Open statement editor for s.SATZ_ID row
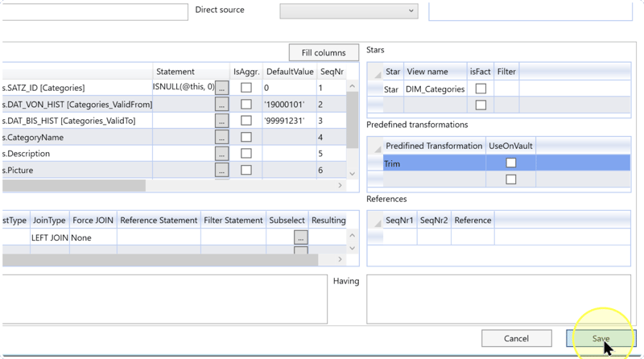644x359 pixels. point(222,88)
